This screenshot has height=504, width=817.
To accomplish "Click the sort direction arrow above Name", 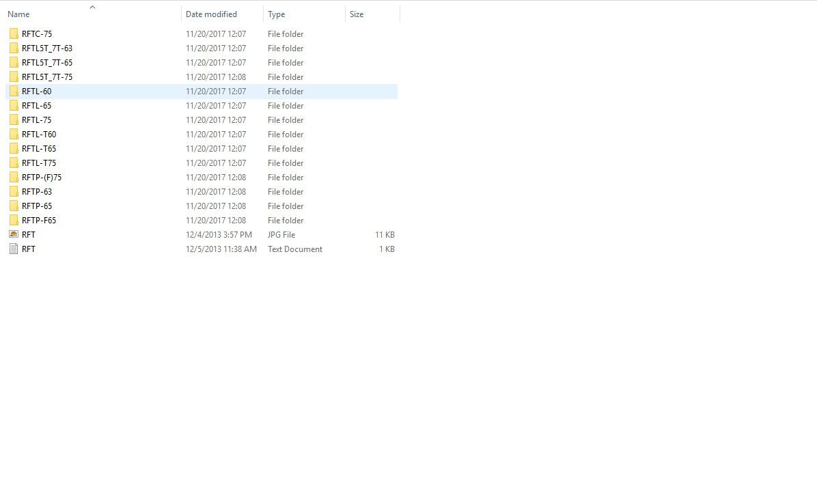I will click(92, 8).
